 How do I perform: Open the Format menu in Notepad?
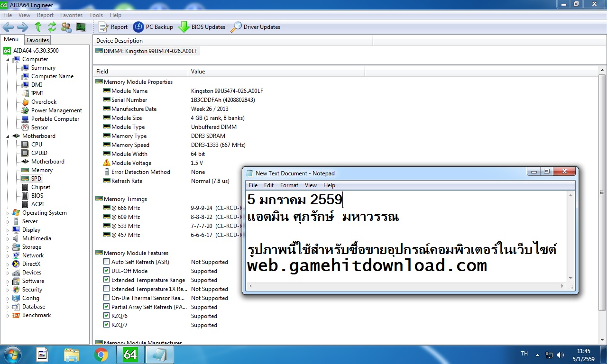click(x=289, y=185)
